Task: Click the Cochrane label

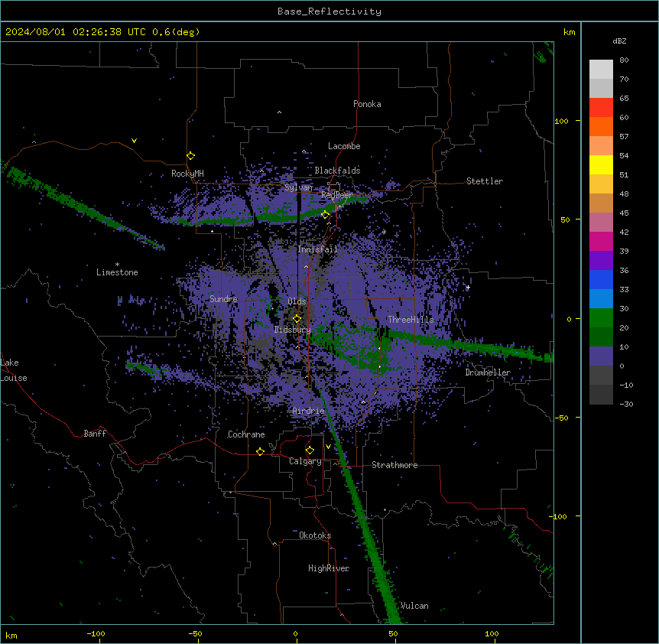Action: coord(246,434)
